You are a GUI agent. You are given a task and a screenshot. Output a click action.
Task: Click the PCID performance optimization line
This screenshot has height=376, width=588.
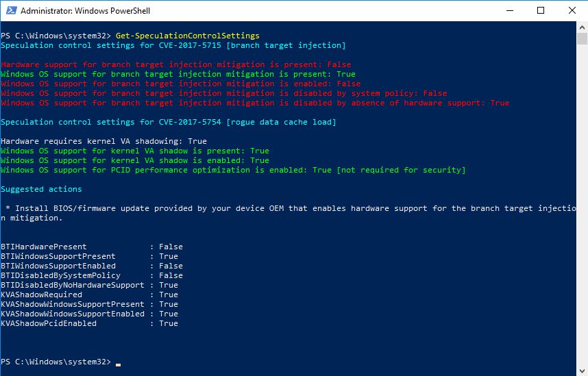pos(233,170)
